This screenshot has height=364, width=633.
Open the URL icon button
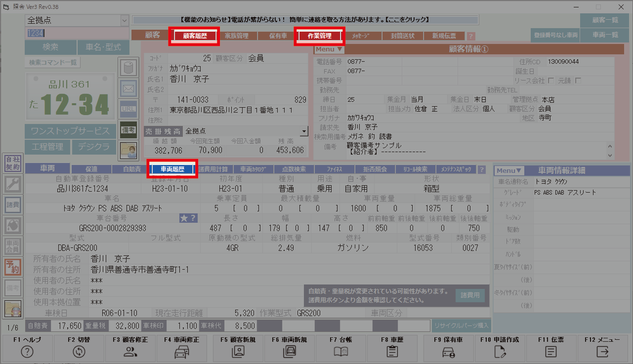click(x=128, y=109)
